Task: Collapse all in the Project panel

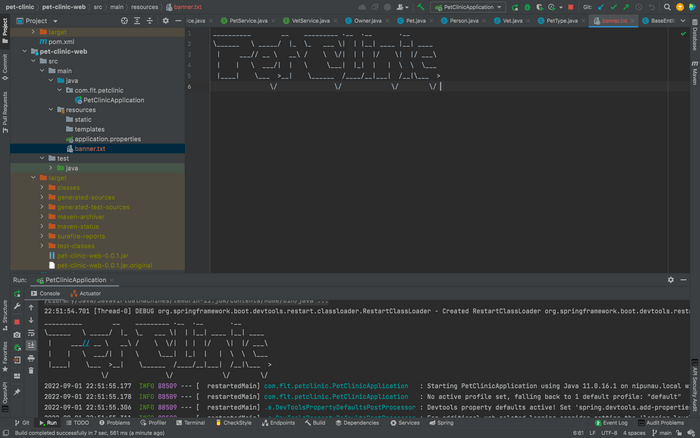Action: (x=150, y=21)
